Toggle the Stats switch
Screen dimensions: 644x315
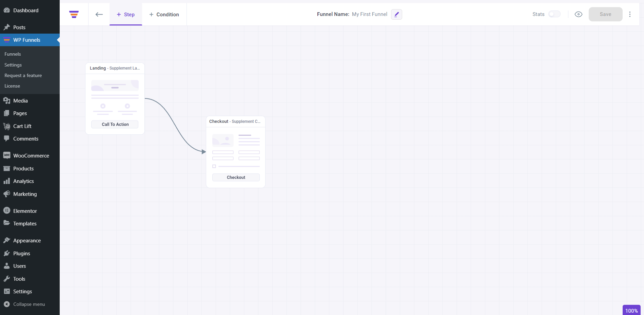[x=554, y=14]
